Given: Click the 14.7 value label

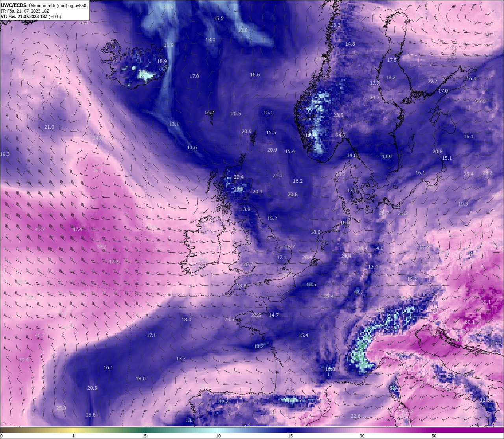Looking at the screenshot, I should (x=274, y=315).
